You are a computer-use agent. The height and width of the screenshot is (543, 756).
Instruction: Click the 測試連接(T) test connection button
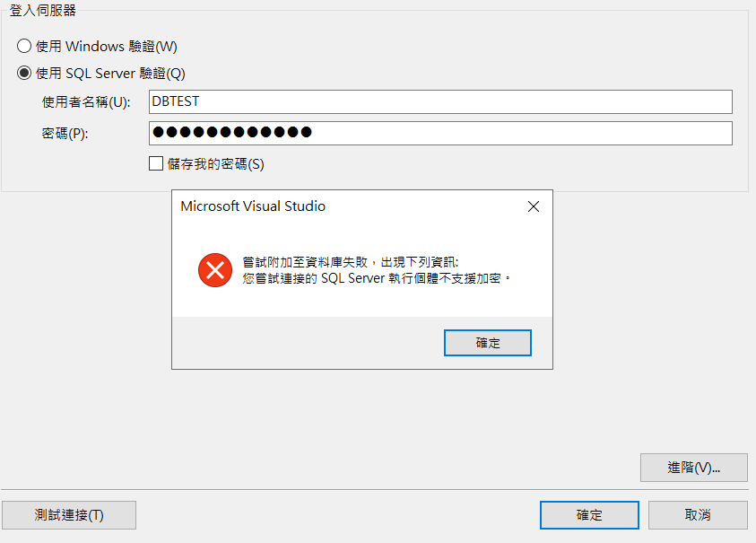69,515
